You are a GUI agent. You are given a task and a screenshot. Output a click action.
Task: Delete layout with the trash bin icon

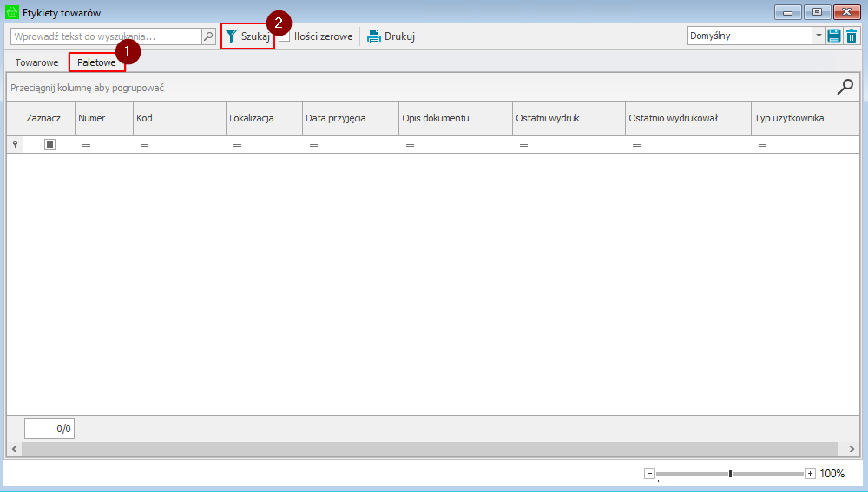click(x=852, y=36)
